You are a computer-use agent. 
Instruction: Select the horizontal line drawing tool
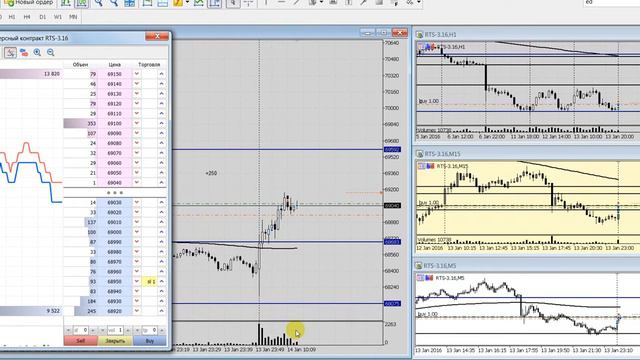click(281, 3)
